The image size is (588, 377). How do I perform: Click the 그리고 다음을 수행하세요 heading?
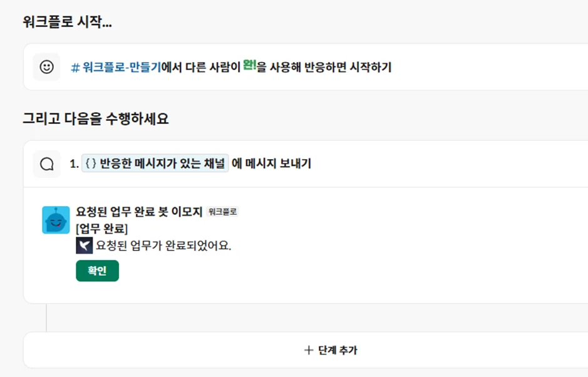96,118
